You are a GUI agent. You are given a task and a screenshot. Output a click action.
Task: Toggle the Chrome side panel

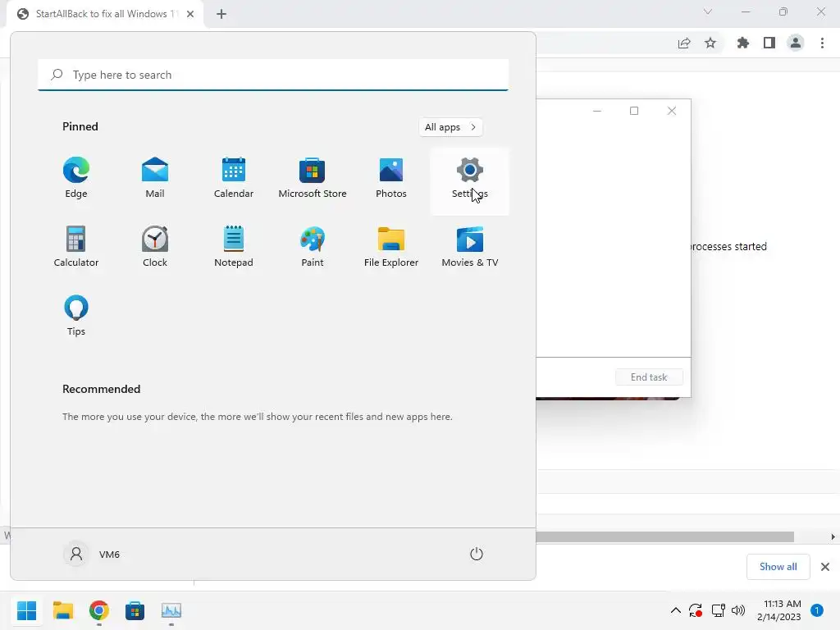769,43
